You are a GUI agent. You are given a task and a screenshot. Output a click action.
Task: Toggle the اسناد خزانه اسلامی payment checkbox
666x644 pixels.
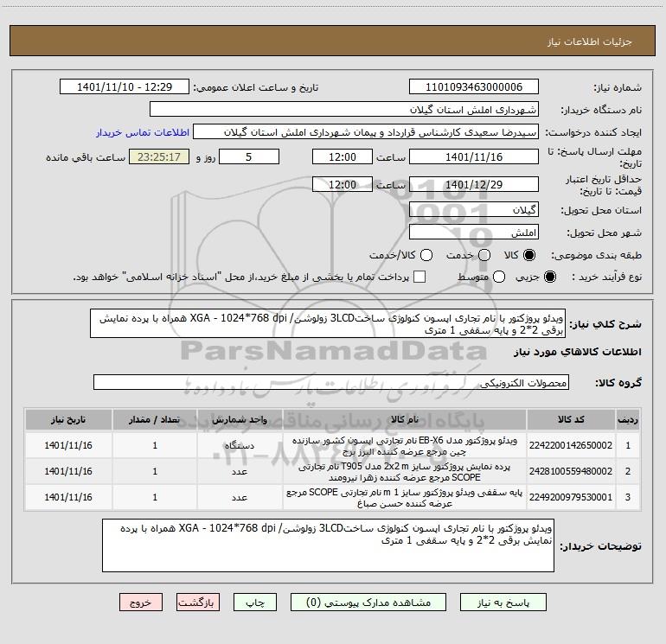(x=419, y=277)
